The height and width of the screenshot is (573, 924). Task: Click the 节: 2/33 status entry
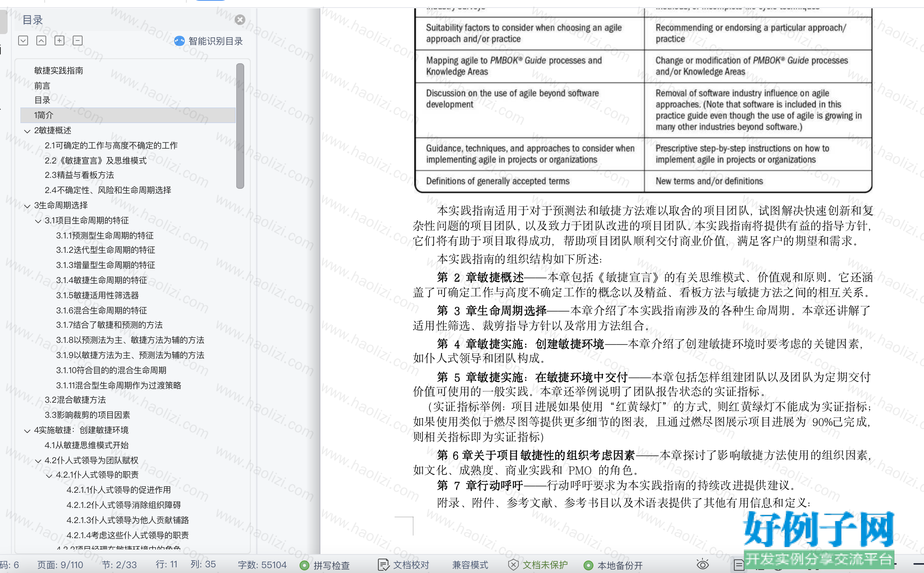click(x=119, y=565)
